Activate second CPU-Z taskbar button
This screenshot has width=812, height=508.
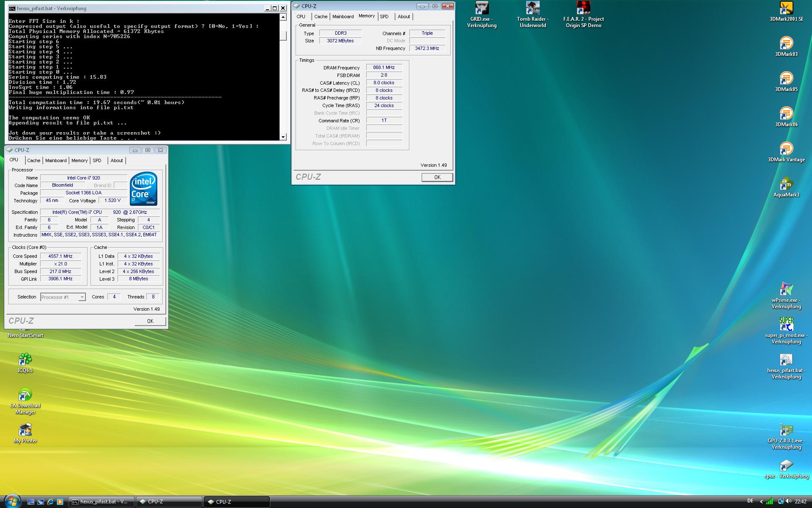click(237, 502)
